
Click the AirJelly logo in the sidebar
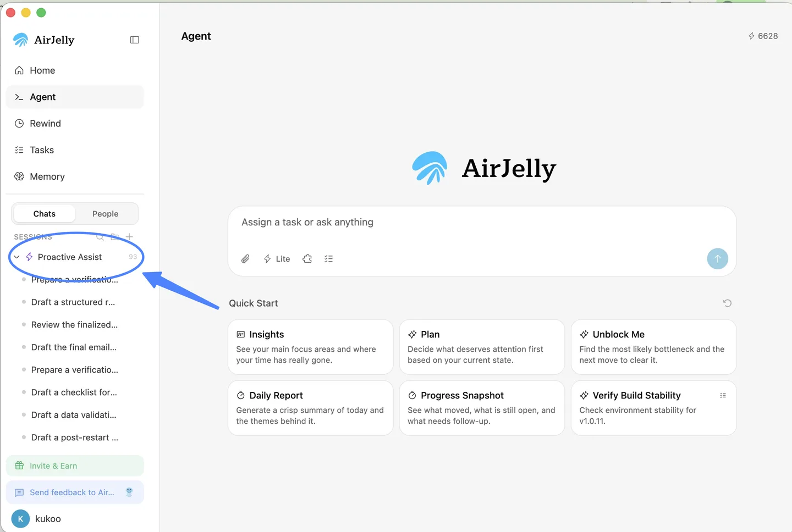(43, 40)
